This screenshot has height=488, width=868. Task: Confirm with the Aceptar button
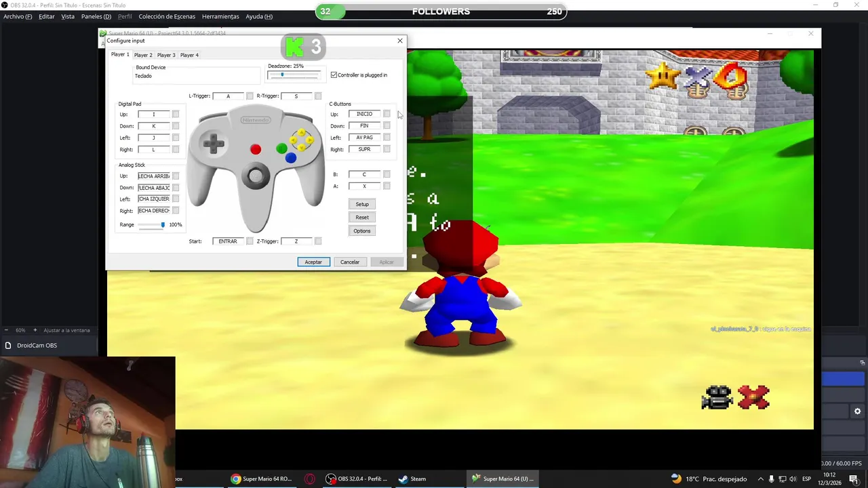coord(313,262)
